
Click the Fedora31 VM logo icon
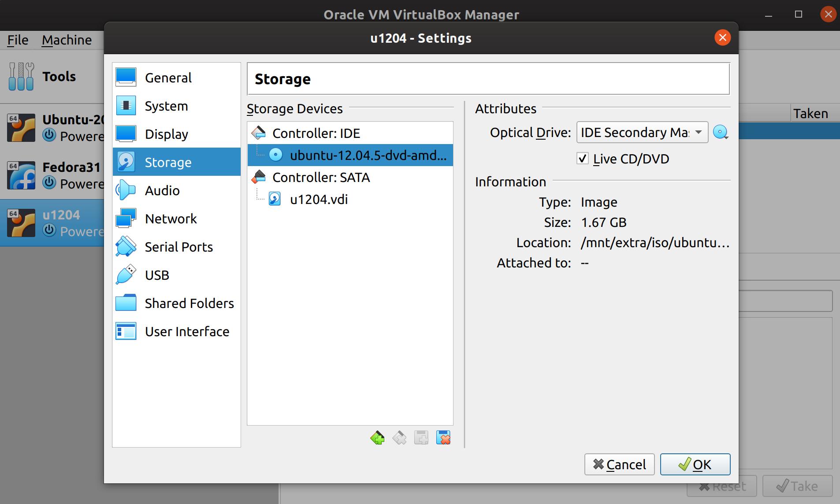(21, 175)
